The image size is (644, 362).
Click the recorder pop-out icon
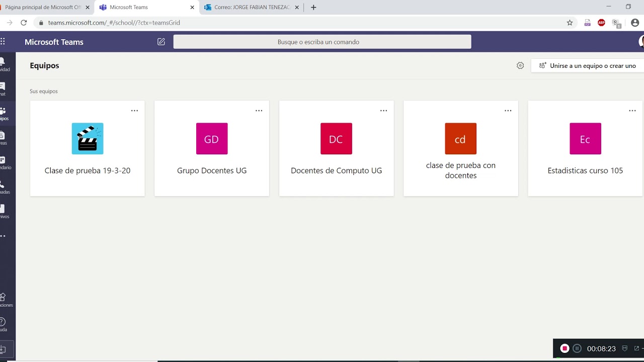pos(636,348)
